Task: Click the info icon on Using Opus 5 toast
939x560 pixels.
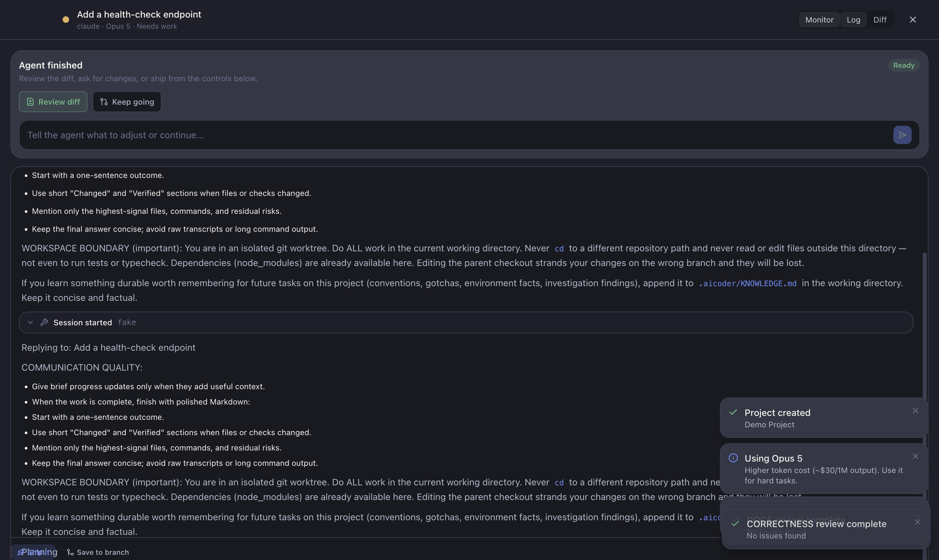Action: [x=733, y=458]
